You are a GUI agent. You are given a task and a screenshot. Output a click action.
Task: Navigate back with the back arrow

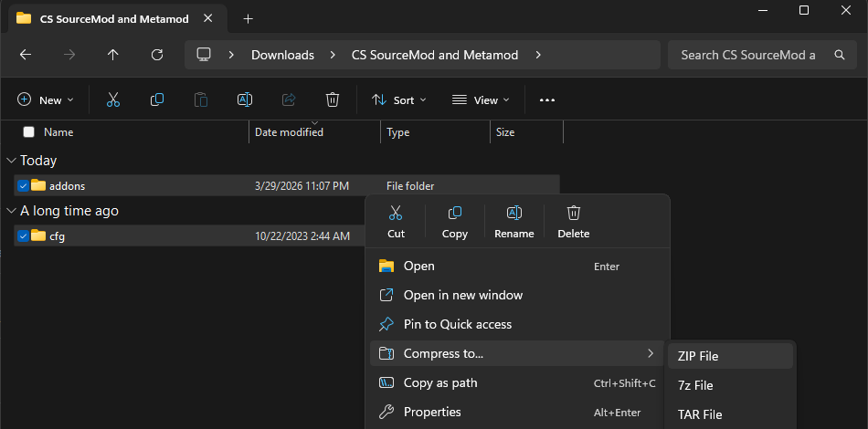click(x=26, y=55)
